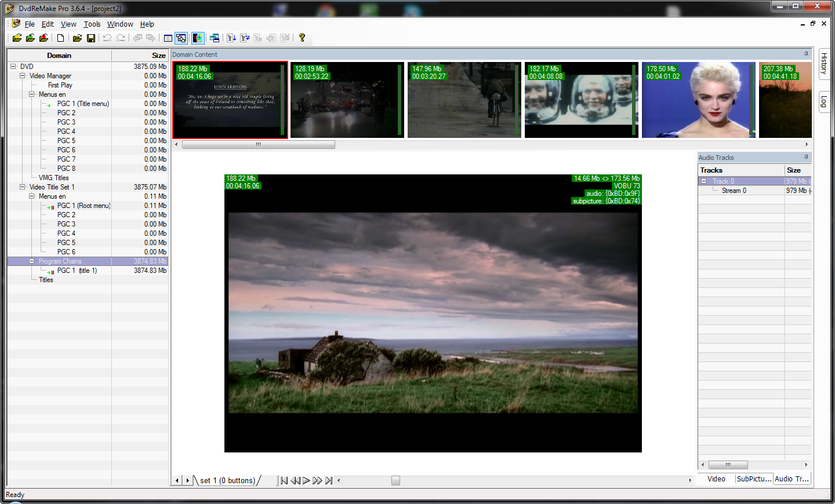Open the Window menu

tap(120, 24)
